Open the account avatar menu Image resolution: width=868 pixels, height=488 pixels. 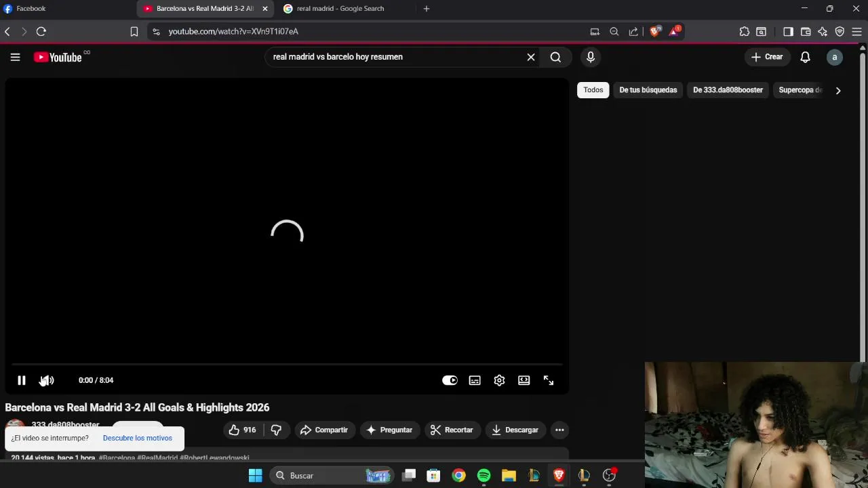[x=835, y=57]
